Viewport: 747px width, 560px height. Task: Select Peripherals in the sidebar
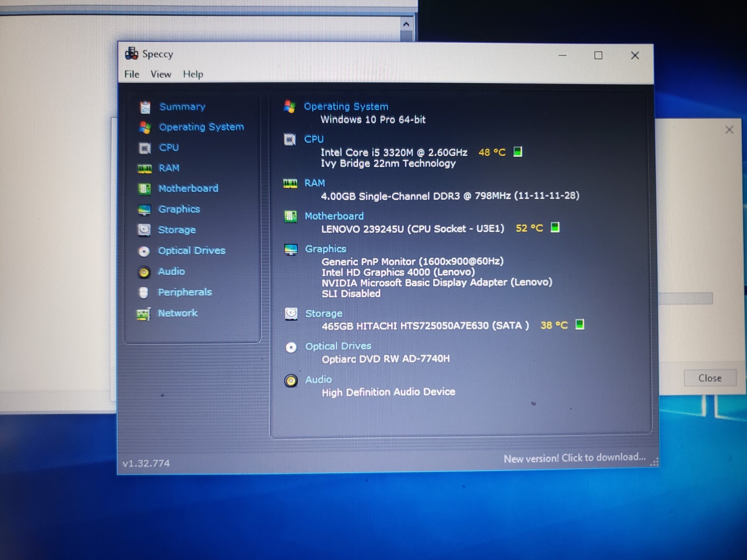coord(185,292)
